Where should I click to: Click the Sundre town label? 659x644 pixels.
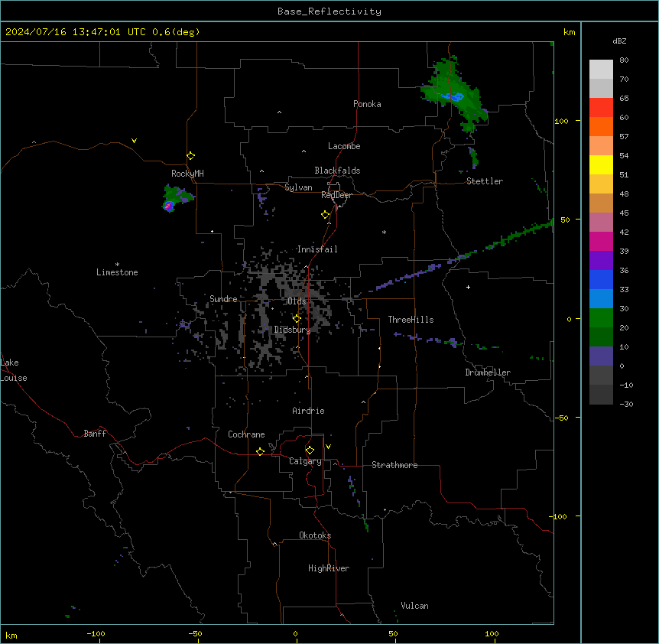pyautogui.click(x=223, y=299)
